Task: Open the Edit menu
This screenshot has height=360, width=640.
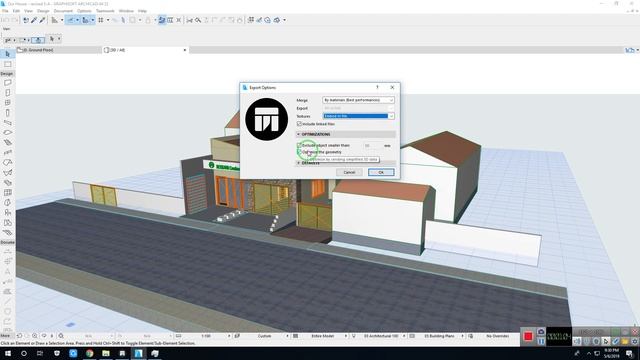Action: pos(16,11)
